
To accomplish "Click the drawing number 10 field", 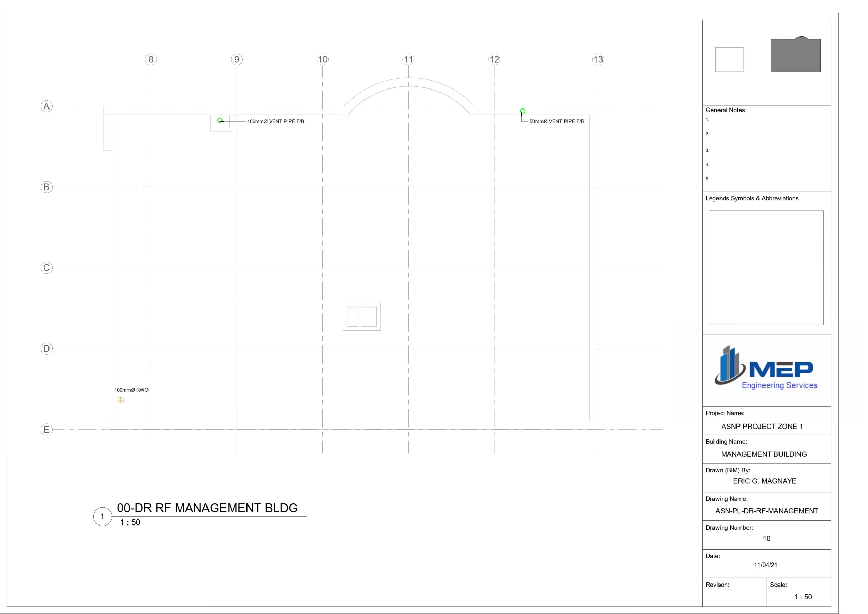I will pyautogui.click(x=766, y=538).
